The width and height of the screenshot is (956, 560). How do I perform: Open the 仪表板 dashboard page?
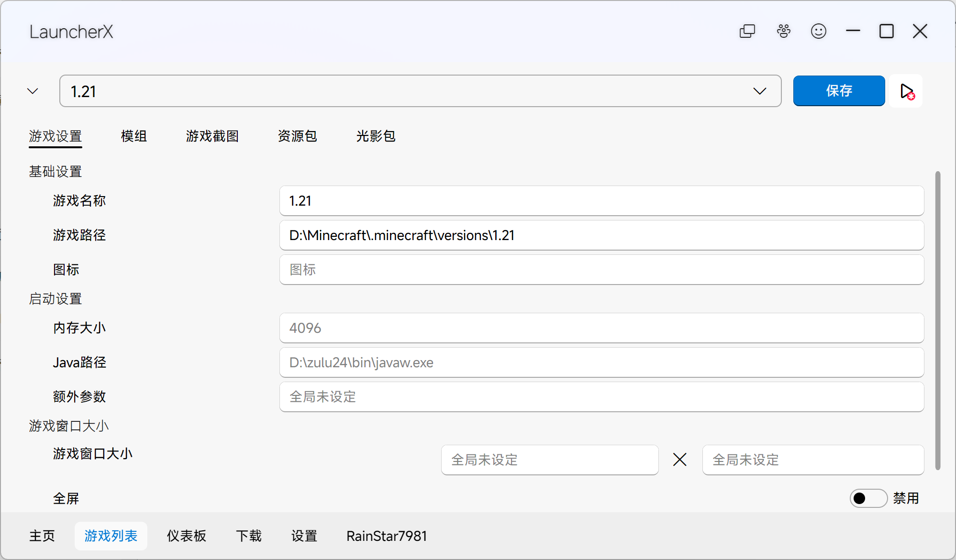186,536
